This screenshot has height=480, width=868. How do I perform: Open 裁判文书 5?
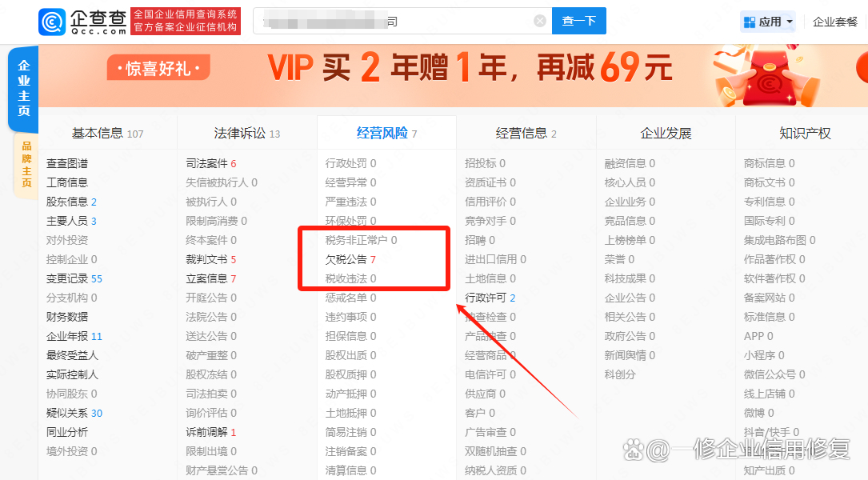click(x=211, y=259)
